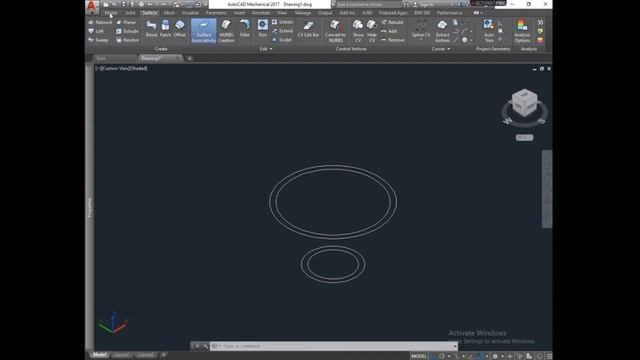
Task: Select the Rebuild control vertices tool
Action: pos(392,22)
